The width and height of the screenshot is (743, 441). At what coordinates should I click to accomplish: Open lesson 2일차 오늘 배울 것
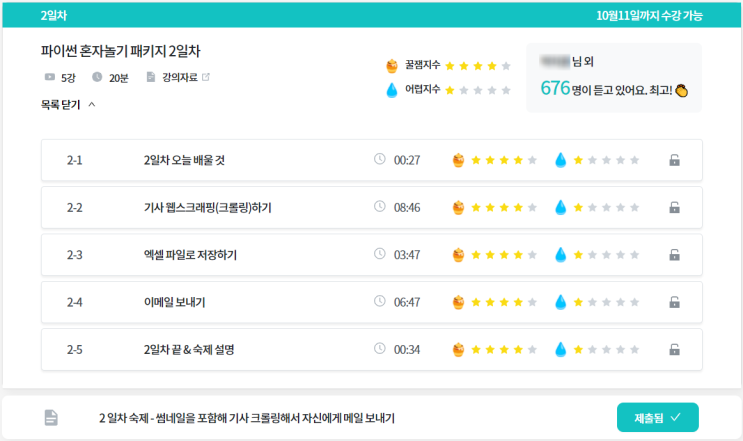pyautogui.click(x=184, y=160)
